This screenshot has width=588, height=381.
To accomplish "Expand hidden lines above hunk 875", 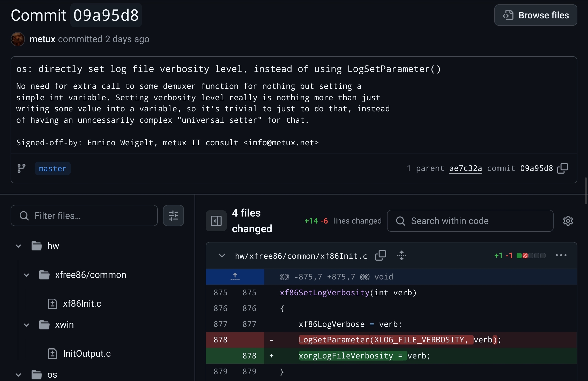I will [x=235, y=277].
